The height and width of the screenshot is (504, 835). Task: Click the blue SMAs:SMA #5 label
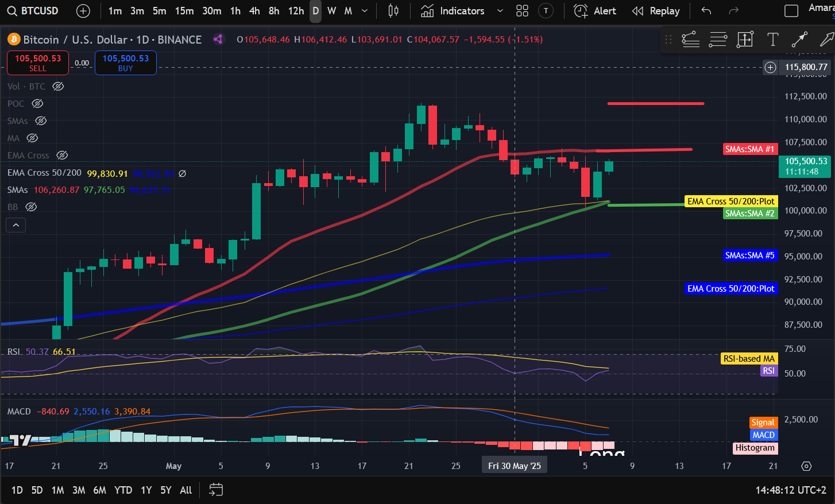pos(749,255)
